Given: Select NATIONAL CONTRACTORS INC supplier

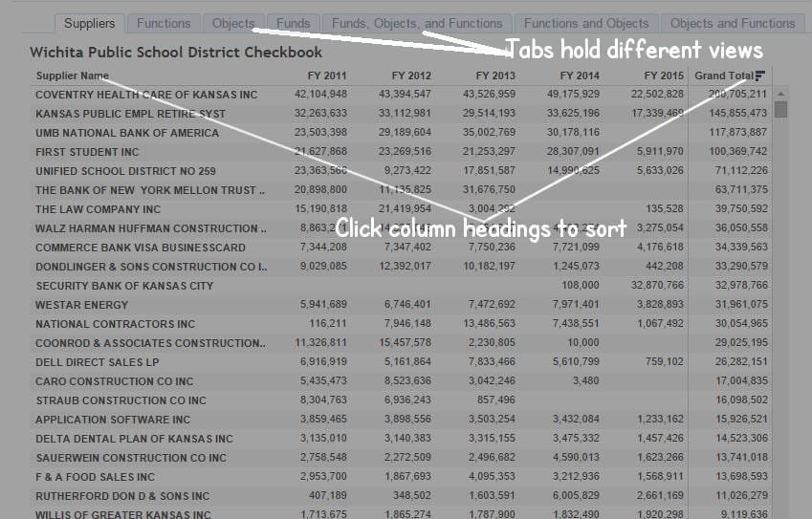Looking at the screenshot, I should click(116, 324).
